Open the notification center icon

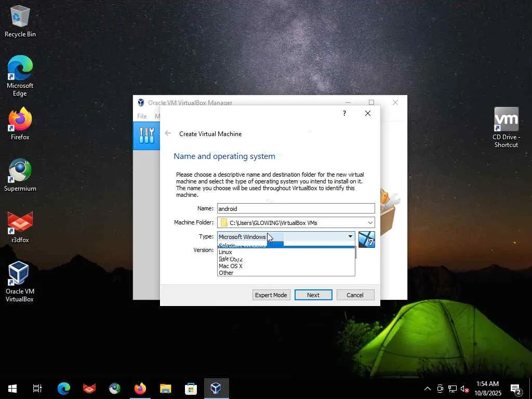516,389
